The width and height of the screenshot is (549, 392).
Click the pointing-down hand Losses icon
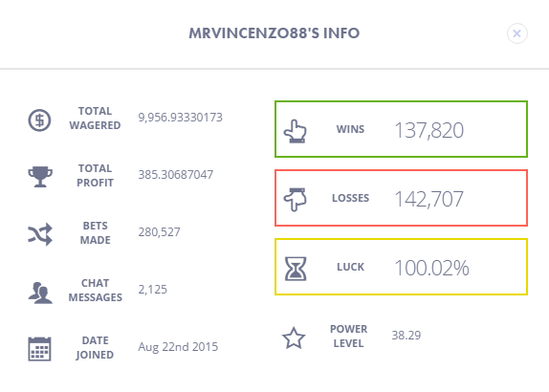click(x=296, y=200)
